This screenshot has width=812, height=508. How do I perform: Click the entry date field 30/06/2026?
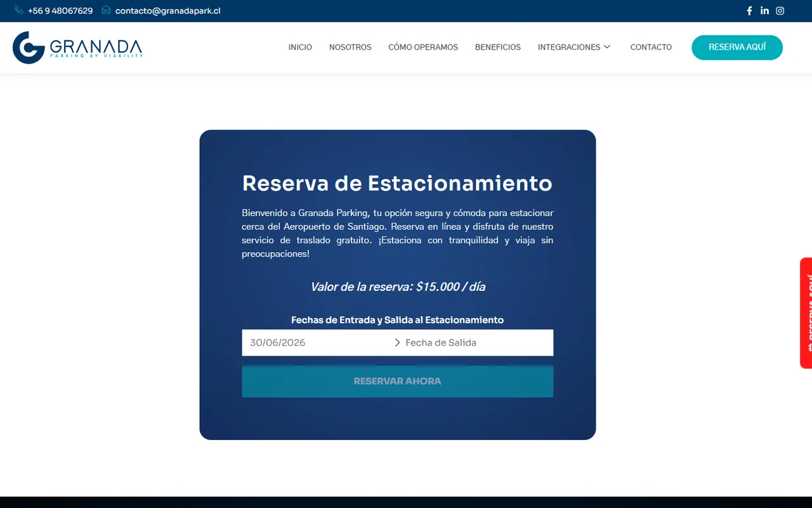317,343
